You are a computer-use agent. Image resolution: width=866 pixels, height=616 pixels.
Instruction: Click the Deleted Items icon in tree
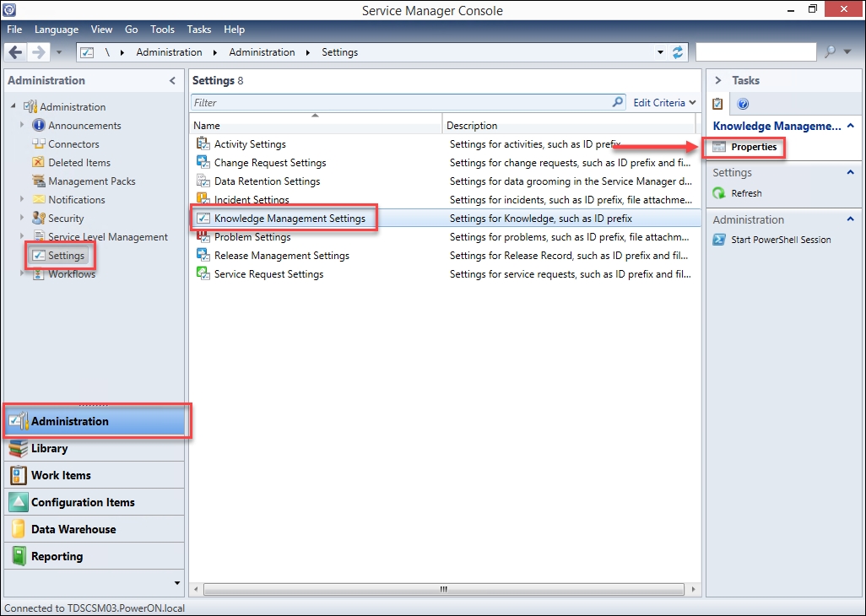pyautogui.click(x=38, y=162)
